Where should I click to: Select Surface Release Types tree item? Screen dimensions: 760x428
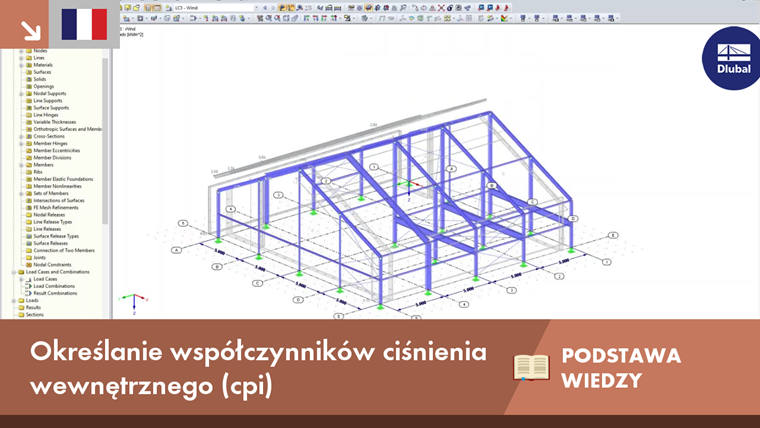pyautogui.click(x=56, y=237)
